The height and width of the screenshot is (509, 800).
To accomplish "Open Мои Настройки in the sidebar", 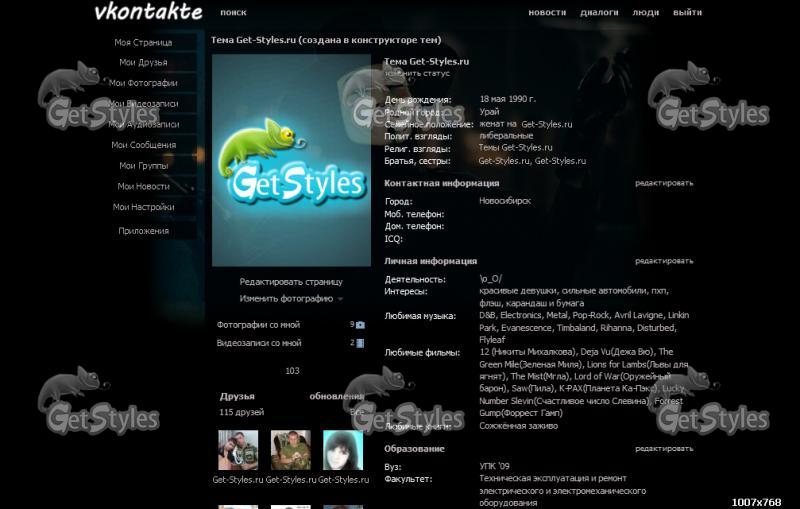I will pyautogui.click(x=143, y=207).
